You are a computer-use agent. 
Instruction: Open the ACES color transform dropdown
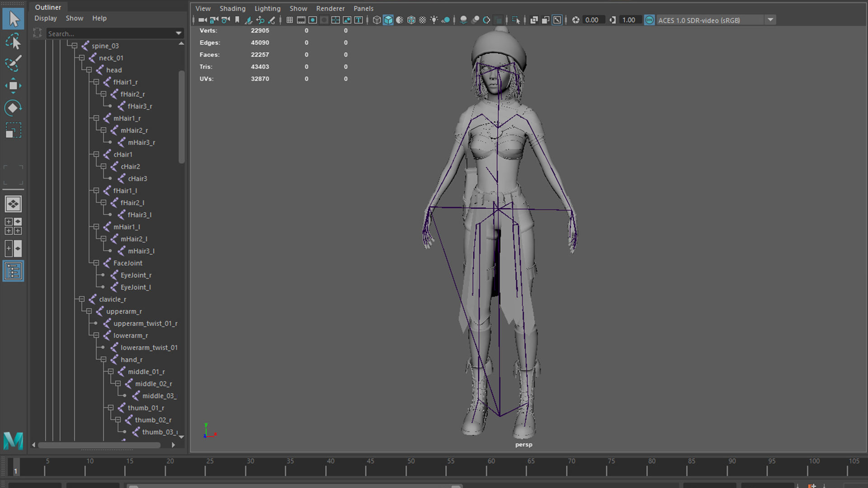770,20
